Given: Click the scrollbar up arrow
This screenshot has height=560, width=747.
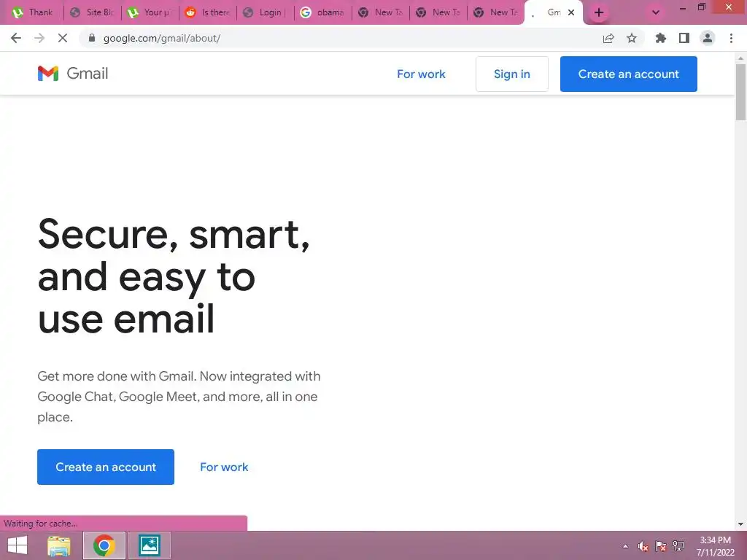Looking at the screenshot, I should (x=740, y=58).
